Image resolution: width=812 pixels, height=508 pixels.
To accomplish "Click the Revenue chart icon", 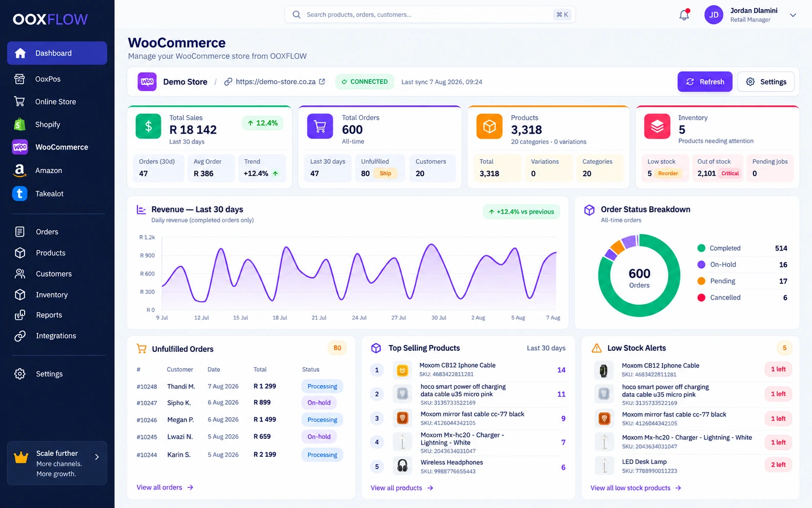I will click(141, 209).
